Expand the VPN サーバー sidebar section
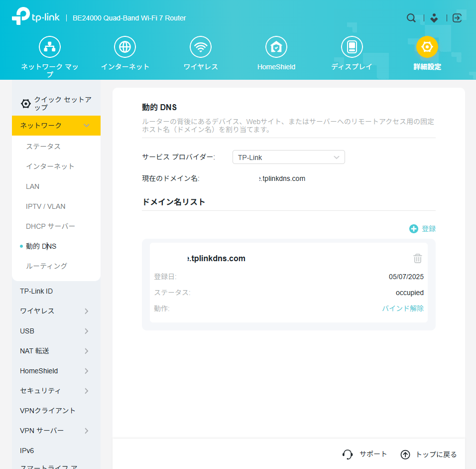This screenshot has width=476, height=469. pyautogui.click(x=56, y=431)
